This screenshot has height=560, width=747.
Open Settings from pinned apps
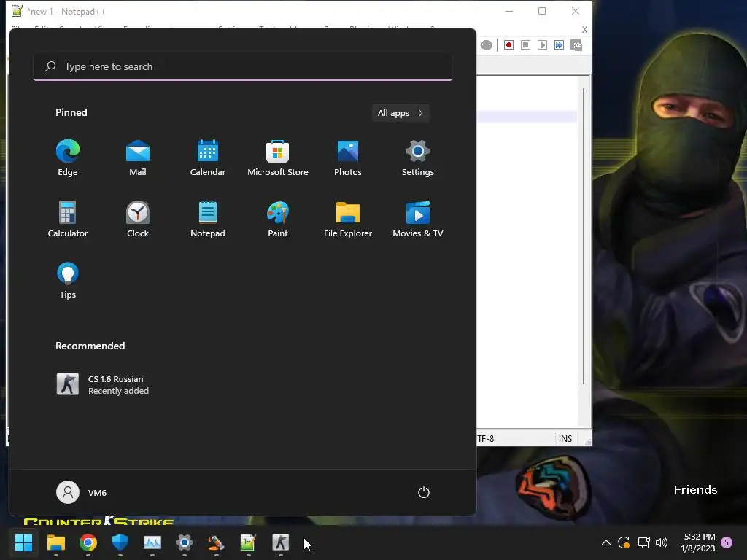click(x=418, y=158)
